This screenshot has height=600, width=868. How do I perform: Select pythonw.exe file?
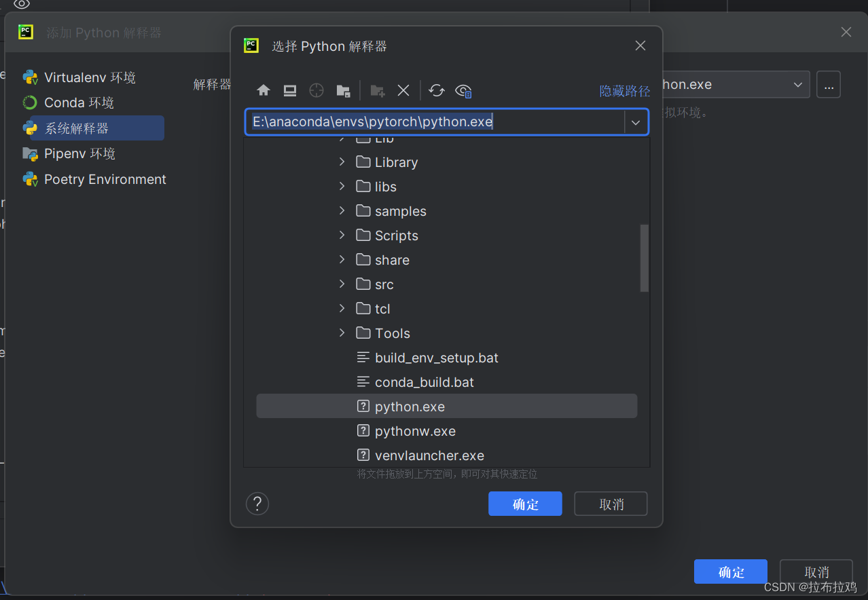446,431
